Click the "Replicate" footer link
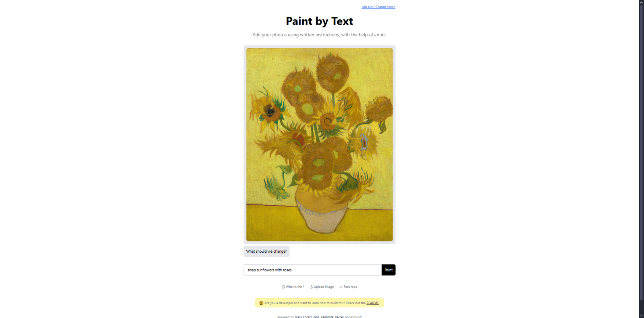The width and height of the screenshot is (644, 318). coord(327,317)
